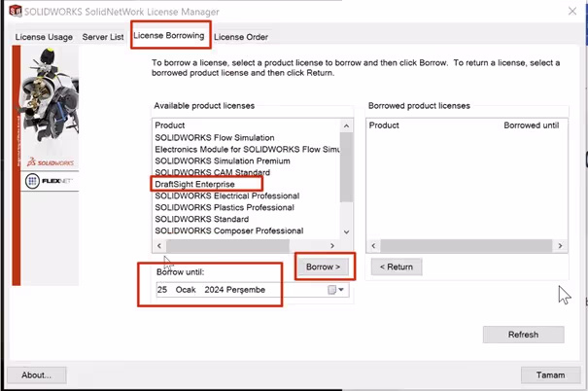This screenshot has width=588, height=391.
Task: Click the SOLIDWORKS icon in title bar
Action: [x=15, y=11]
